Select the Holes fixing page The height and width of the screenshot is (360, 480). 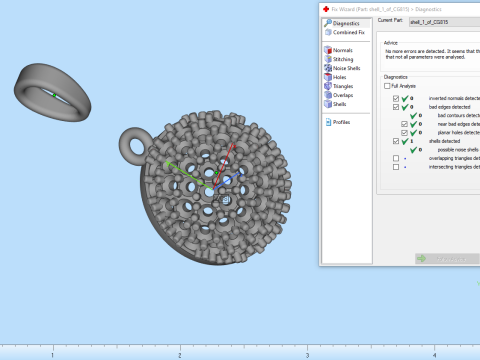pos(335,77)
